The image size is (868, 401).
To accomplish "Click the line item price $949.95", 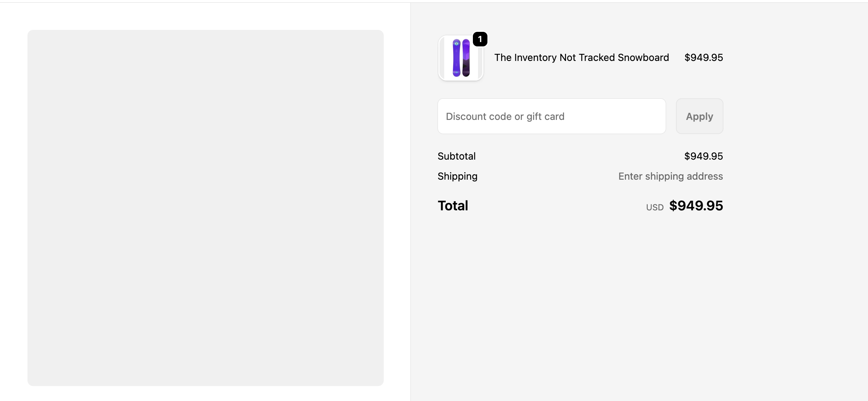I will coord(703,57).
